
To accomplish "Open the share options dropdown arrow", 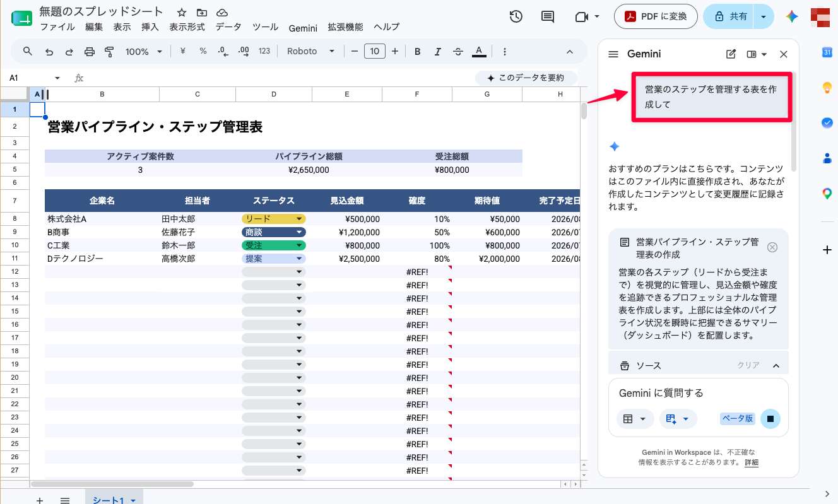I will [764, 17].
